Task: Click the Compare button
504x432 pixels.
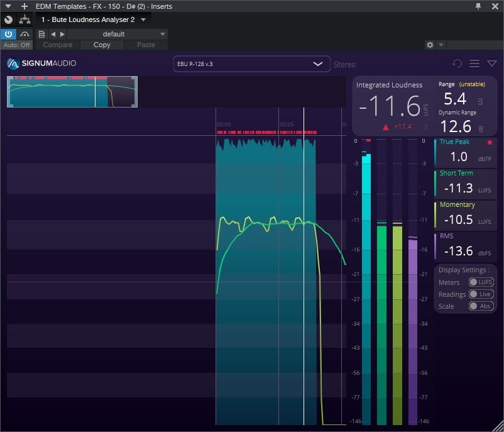Action: click(x=58, y=45)
